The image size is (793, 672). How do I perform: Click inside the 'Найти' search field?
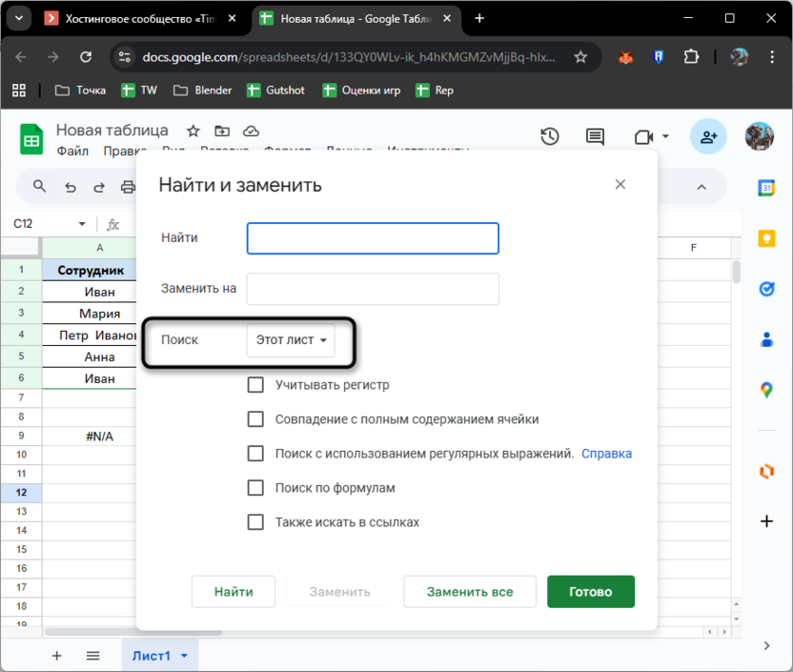pyautogui.click(x=372, y=238)
